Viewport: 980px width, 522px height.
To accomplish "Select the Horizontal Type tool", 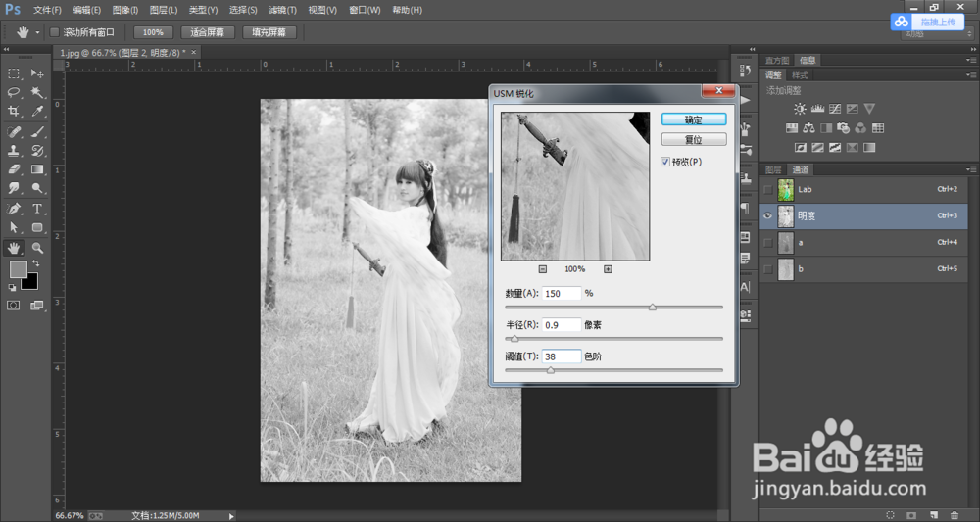I will tap(37, 209).
